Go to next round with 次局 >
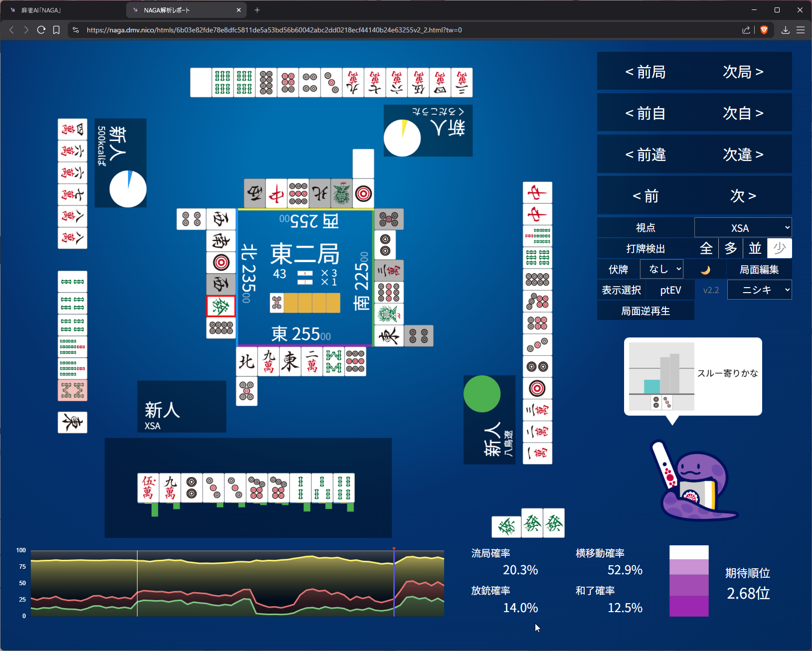The height and width of the screenshot is (651, 812). [743, 72]
